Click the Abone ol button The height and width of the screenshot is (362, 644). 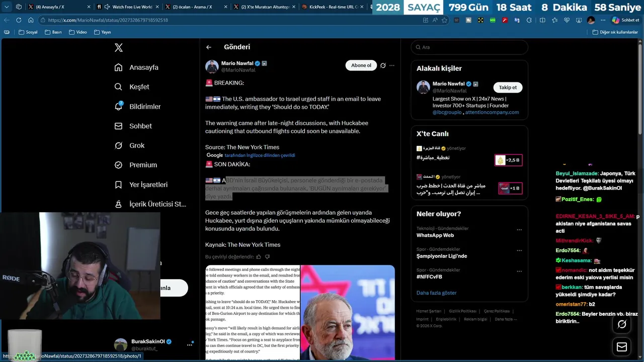tap(361, 65)
